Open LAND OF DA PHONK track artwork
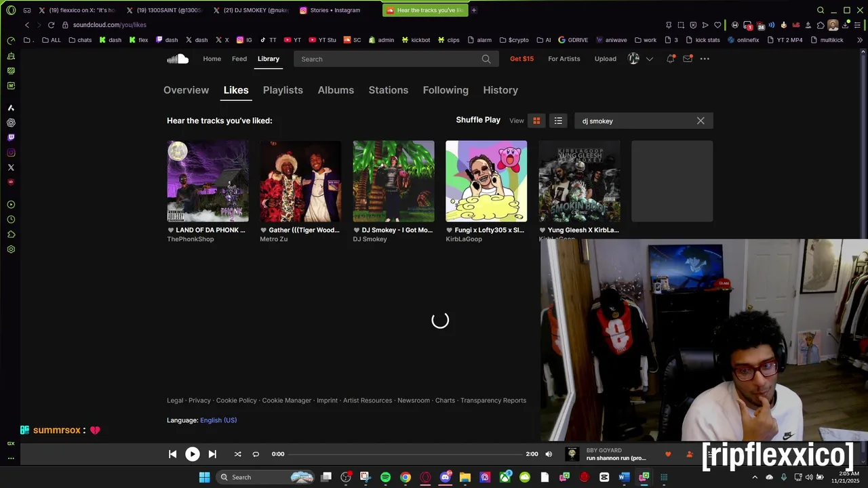The width and height of the screenshot is (868, 488). pos(208,181)
